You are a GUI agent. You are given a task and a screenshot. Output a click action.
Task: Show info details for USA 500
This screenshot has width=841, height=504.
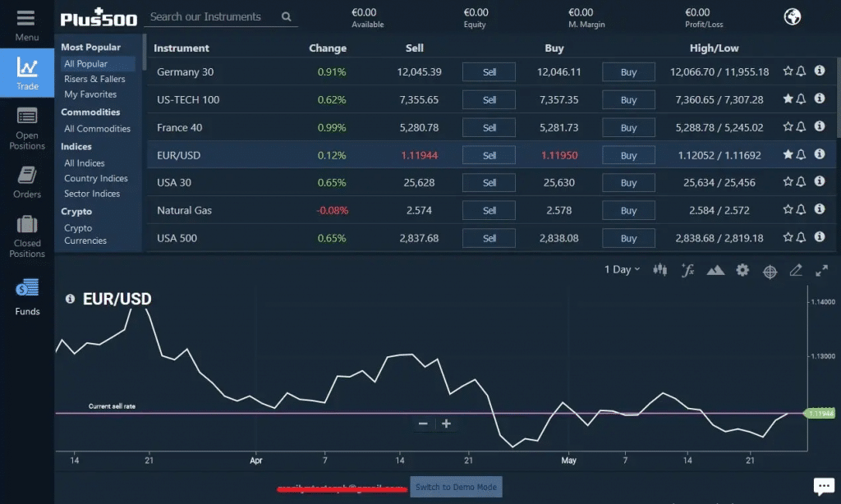(819, 238)
